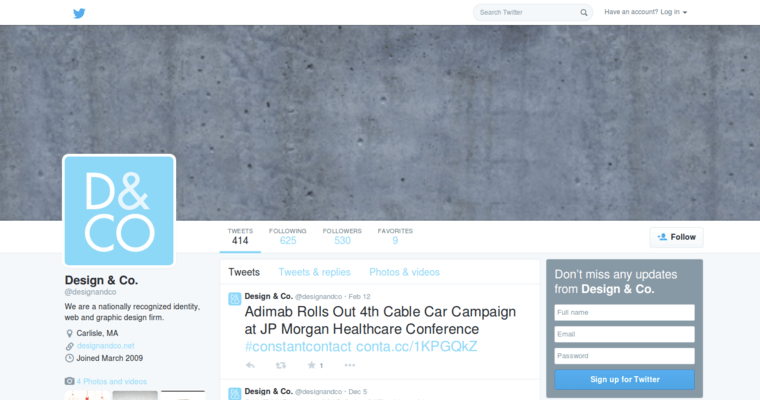Image resolution: width=760 pixels, height=400 pixels.
Task: Click the Design & Co. profile avatar
Action: coord(119,210)
